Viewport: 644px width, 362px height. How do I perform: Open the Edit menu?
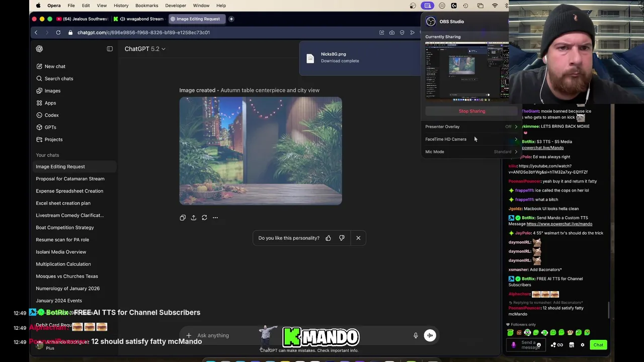click(86, 6)
